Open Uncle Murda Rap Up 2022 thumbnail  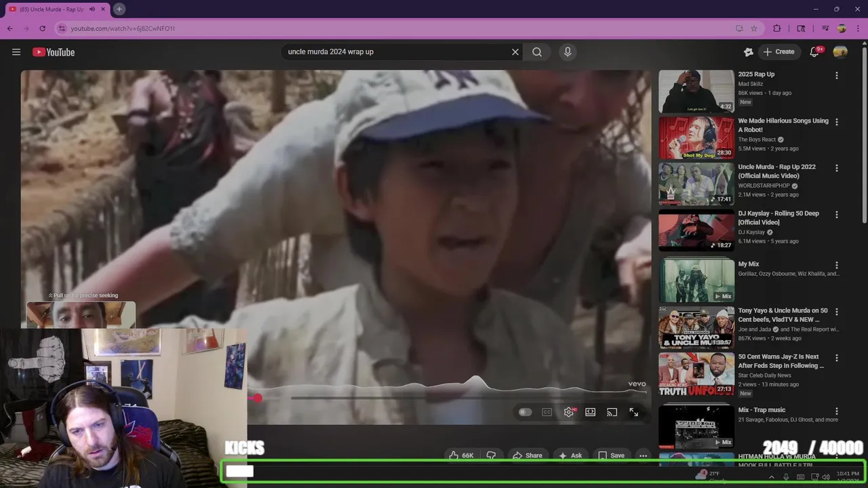pyautogui.click(x=696, y=184)
